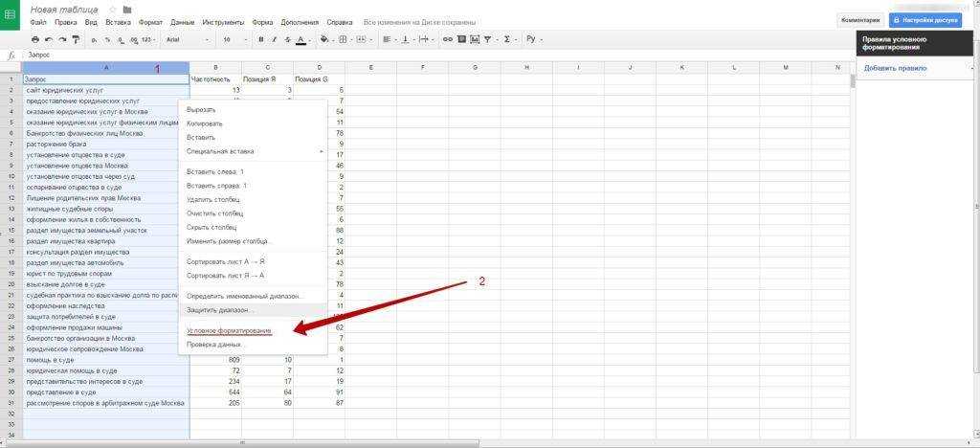Open the Инструменты menu
The width and height of the screenshot is (980, 448).
point(223,22)
